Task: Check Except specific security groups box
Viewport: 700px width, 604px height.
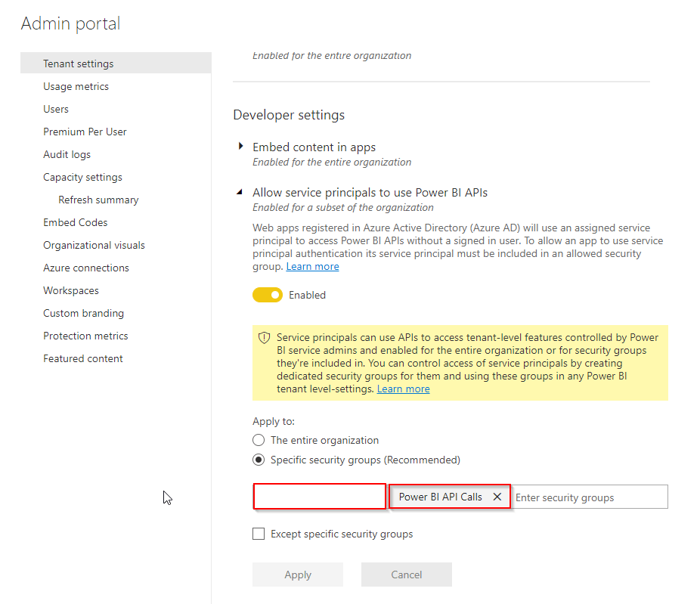Action: tap(259, 534)
